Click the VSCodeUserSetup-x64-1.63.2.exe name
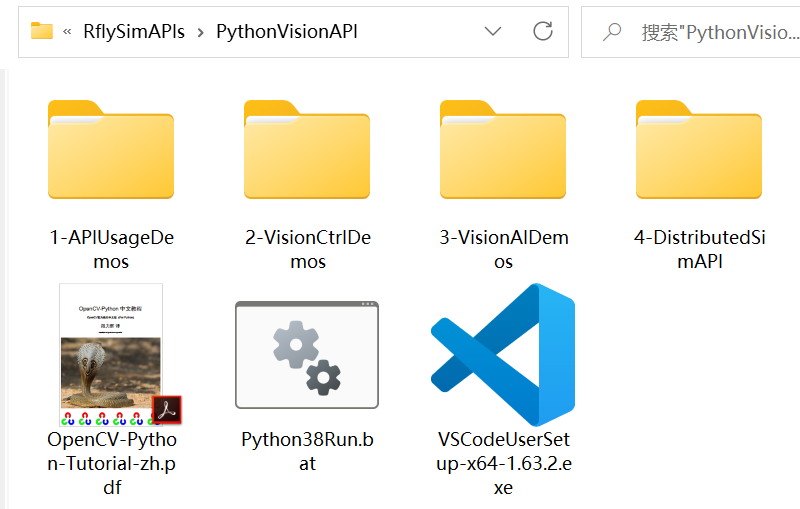 tap(504, 463)
